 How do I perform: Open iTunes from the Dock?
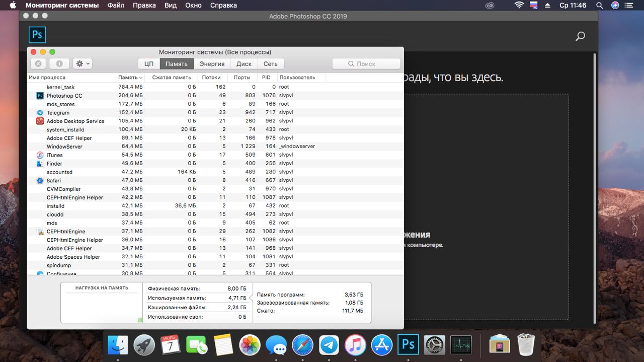[355, 345]
